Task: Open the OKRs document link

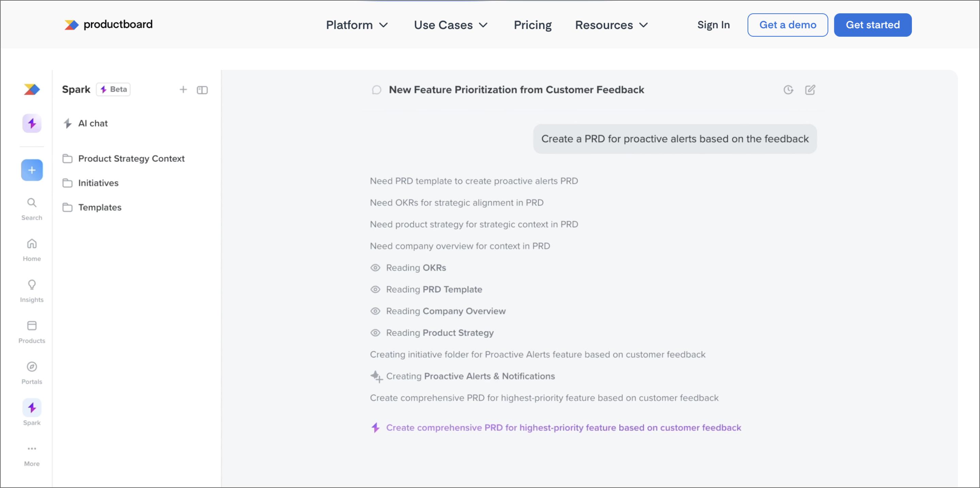Action: tap(434, 268)
